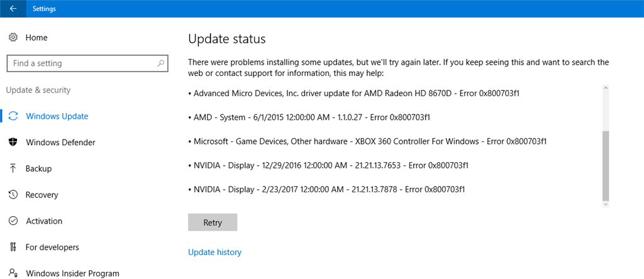Click the For developers tools icon
This screenshot has height=279, width=644.
pos(13,247)
